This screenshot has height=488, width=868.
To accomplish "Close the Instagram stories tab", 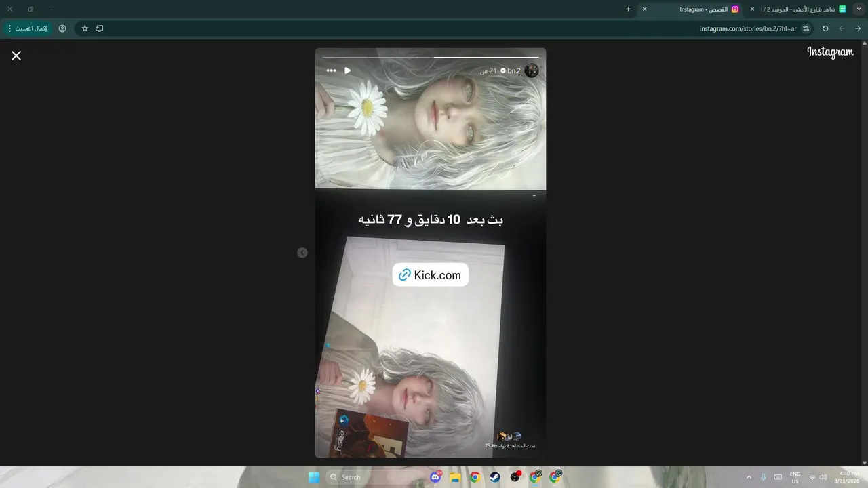I will (x=644, y=9).
